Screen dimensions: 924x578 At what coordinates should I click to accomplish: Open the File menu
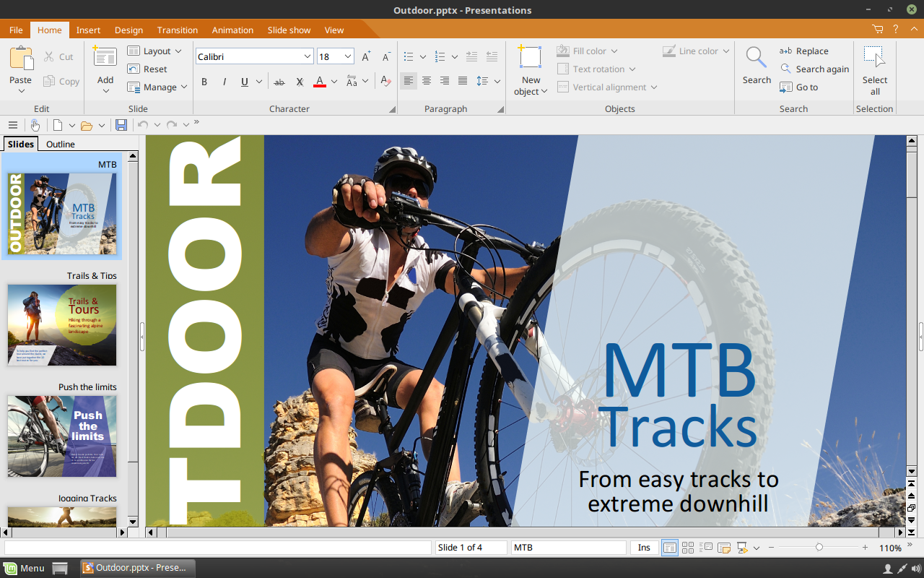pyautogui.click(x=16, y=30)
